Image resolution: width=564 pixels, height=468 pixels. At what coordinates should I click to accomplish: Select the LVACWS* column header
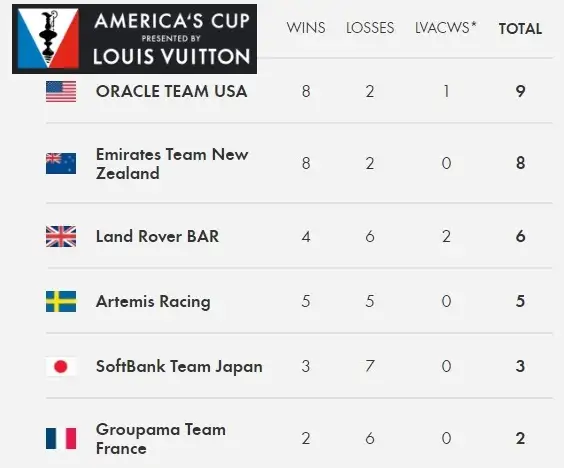click(x=445, y=27)
